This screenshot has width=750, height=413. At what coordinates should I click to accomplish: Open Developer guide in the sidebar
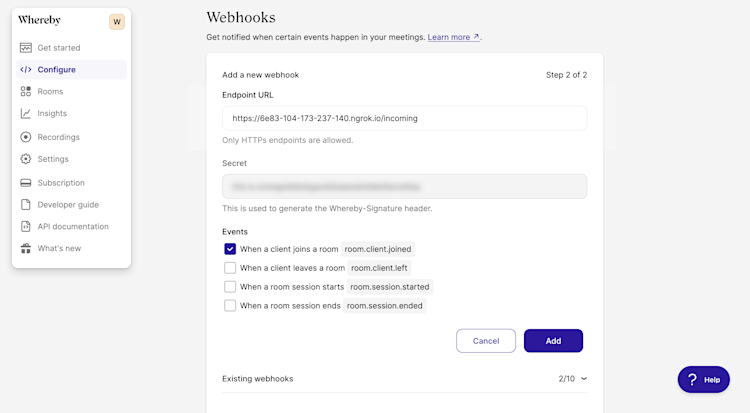(71, 204)
